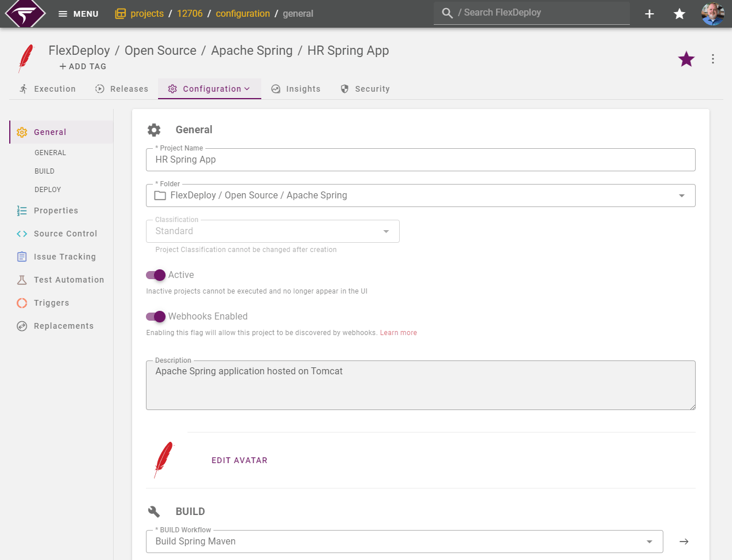Click the folder icon in the Folder field
The image size is (732, 560).
click(x=160, y=196)
